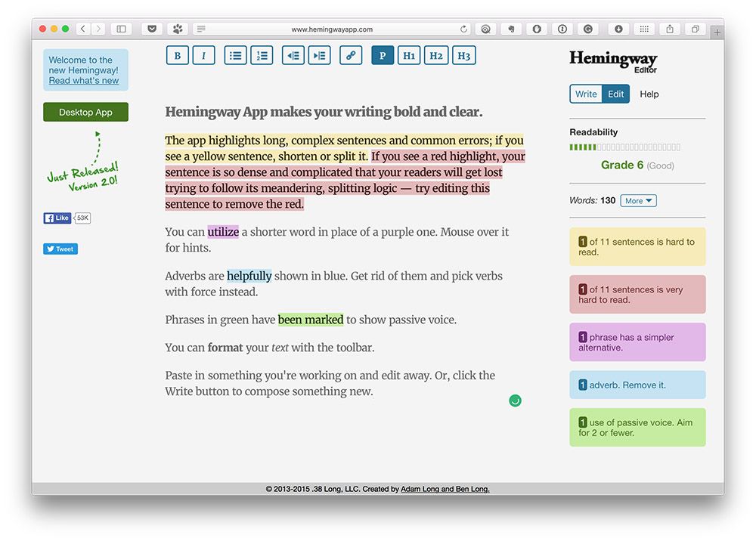Toggle italic formatting with the I button
Screen dimensions: 756x541
(203, 55)
